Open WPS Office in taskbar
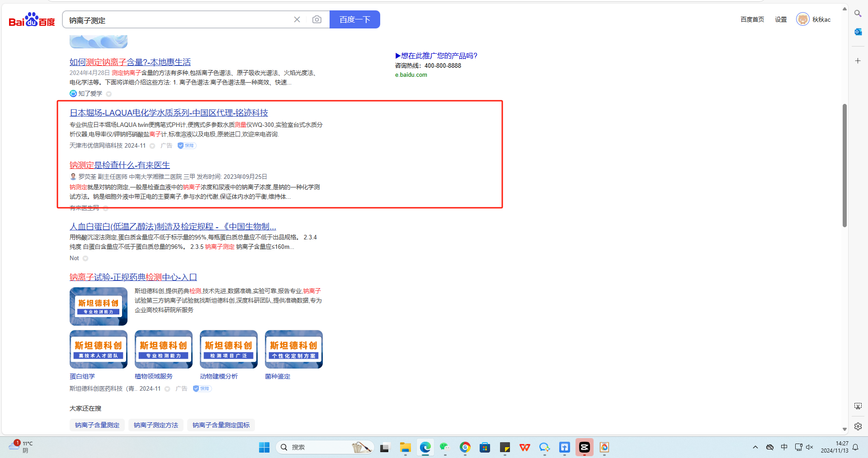The width and height of the screenshot is (868, 458). [524, 447]
